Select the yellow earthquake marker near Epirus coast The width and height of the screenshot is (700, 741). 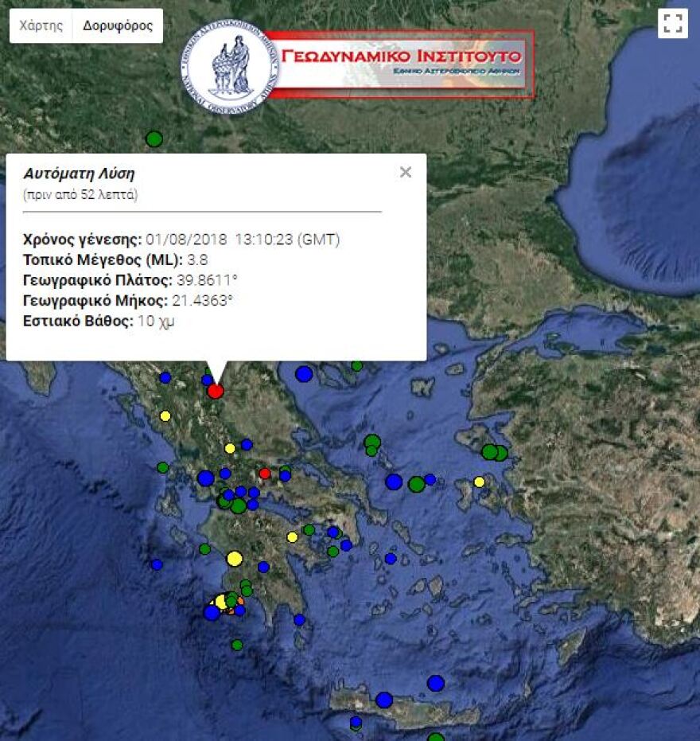(165, 414)
